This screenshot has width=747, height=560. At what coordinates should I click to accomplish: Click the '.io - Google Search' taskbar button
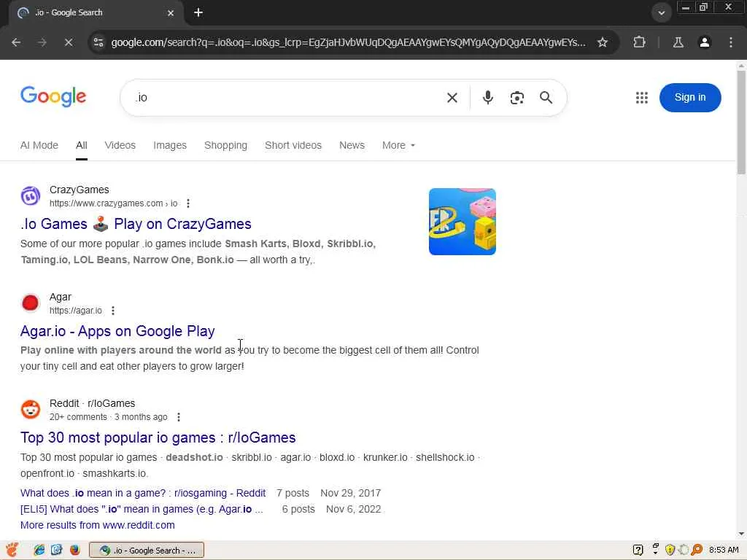pos(147,550)
